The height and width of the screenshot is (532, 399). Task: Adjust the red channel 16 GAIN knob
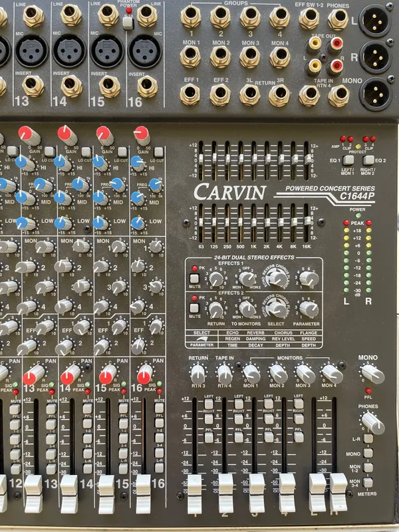[x=142, y=135]
